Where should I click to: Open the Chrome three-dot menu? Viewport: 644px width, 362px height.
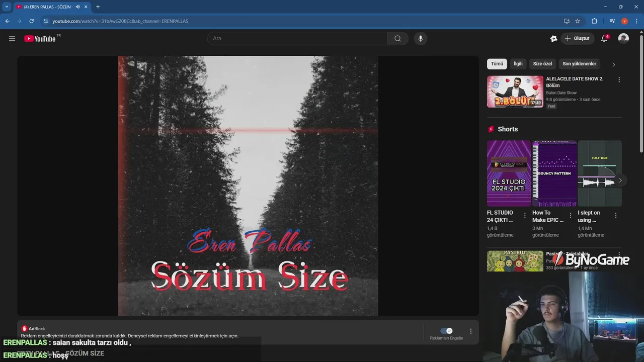click(x=636, y=21)
